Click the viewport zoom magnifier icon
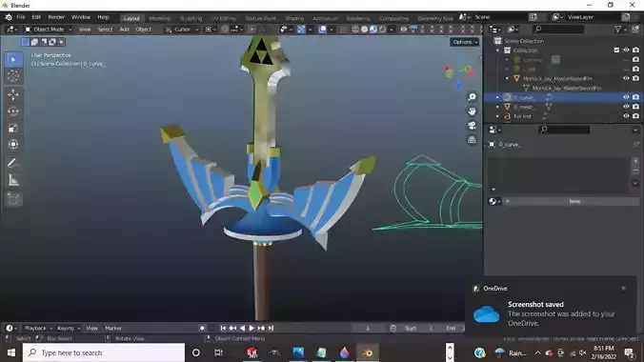 (472, 97)
